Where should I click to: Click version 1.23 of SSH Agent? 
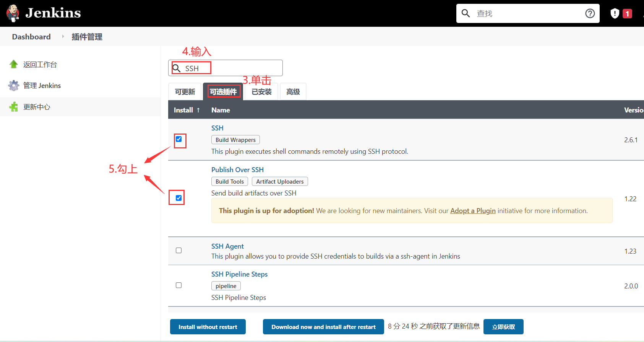pyautogui.click(x=630, y=251)
